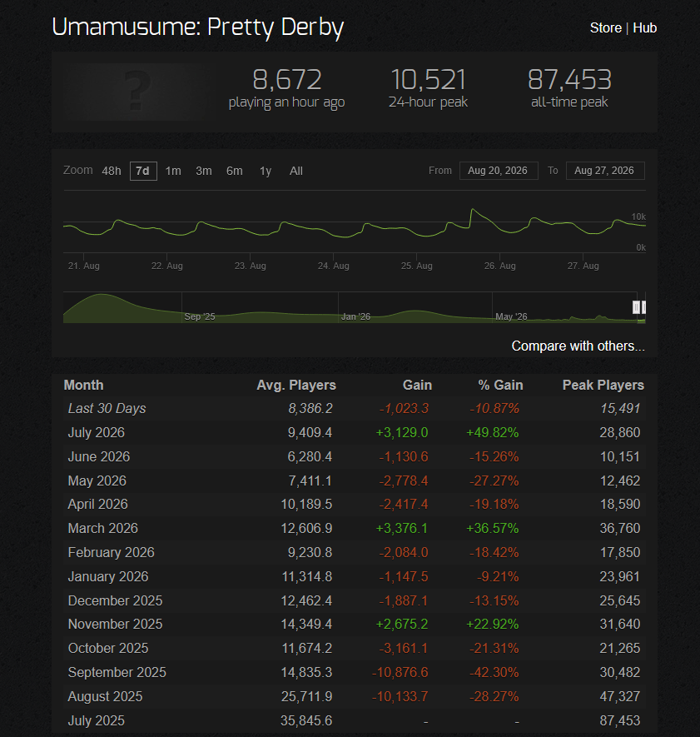Click the % Gain column header
The image size is (700, 737).
pos(500,385)
